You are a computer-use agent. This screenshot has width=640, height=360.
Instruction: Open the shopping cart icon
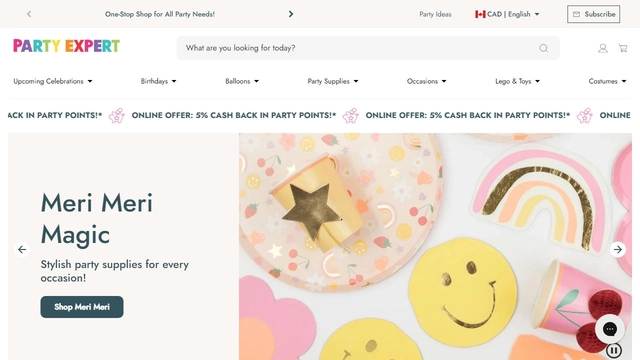coord(623,48)
